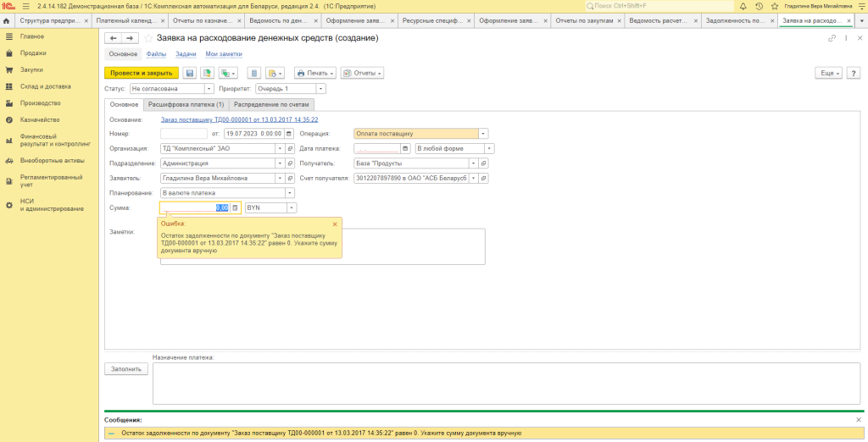This screenshot has width=868, height=442.
Task: Click the get link icon
Action: pyautogui.click(x=832, y=38)
